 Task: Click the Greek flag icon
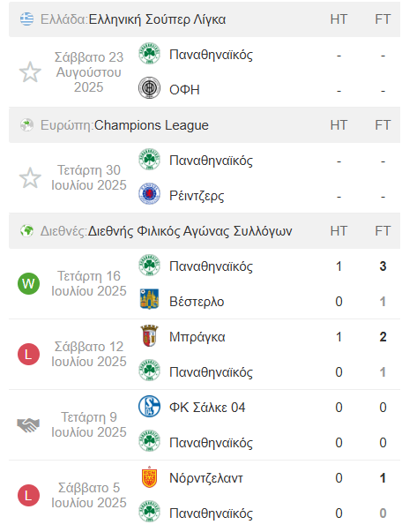tap(26, 19)
